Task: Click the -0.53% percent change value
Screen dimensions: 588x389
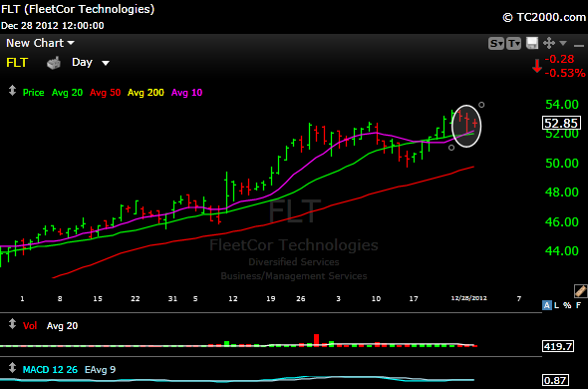Action: tap(565, 73)
